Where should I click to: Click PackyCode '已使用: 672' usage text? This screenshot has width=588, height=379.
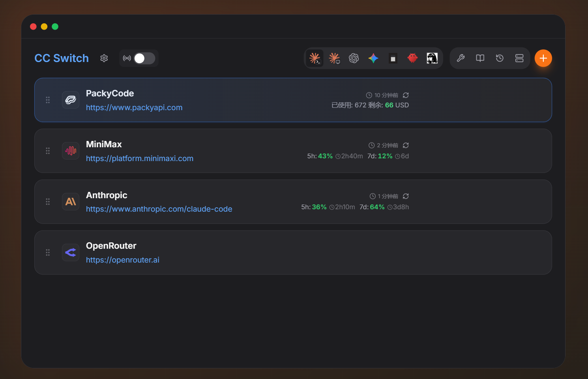[349, 105]
